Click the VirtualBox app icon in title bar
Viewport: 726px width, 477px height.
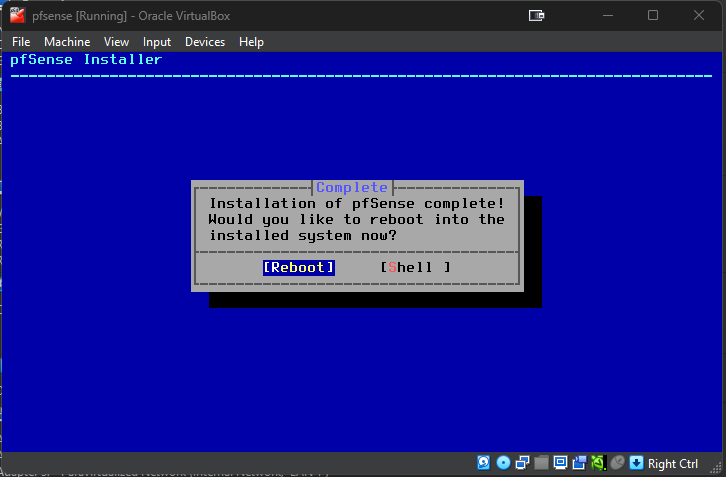(17, 15)
